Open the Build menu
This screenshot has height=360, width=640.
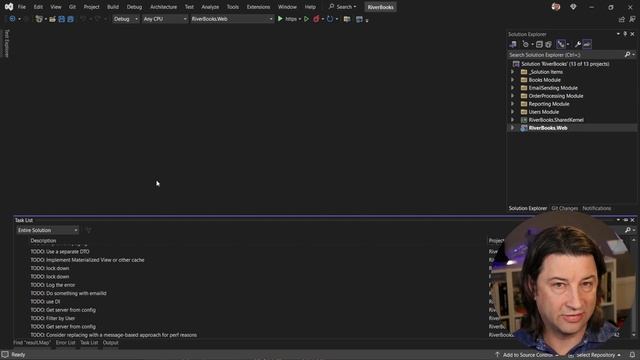coord(113,7)
